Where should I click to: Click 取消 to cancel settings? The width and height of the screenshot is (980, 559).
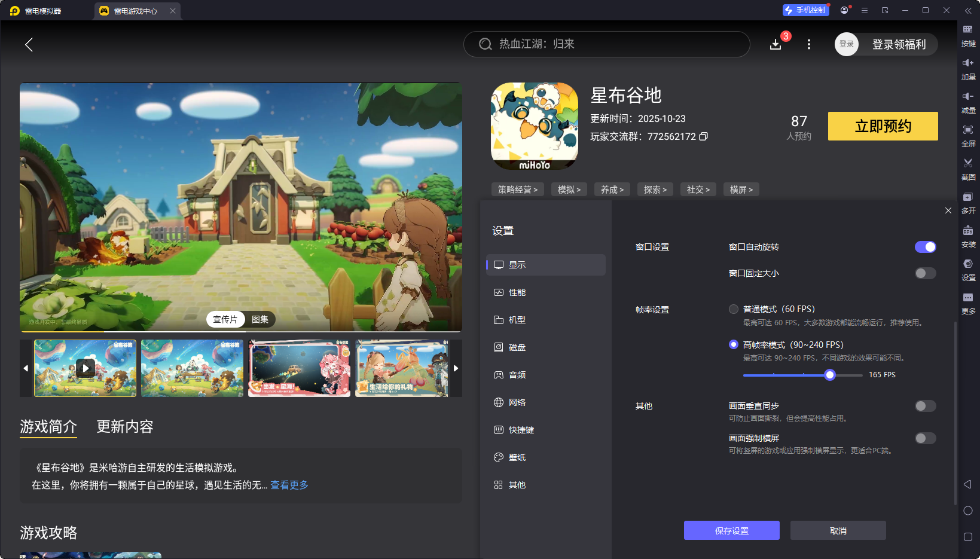pyautogui.click(x=838, y=530)
